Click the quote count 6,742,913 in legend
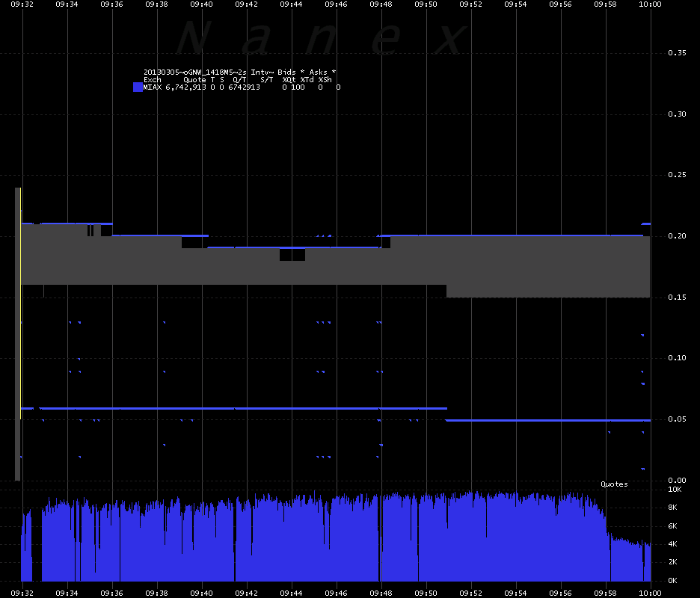The width and height of the screenshot is (700, 598). coord(185,87)
